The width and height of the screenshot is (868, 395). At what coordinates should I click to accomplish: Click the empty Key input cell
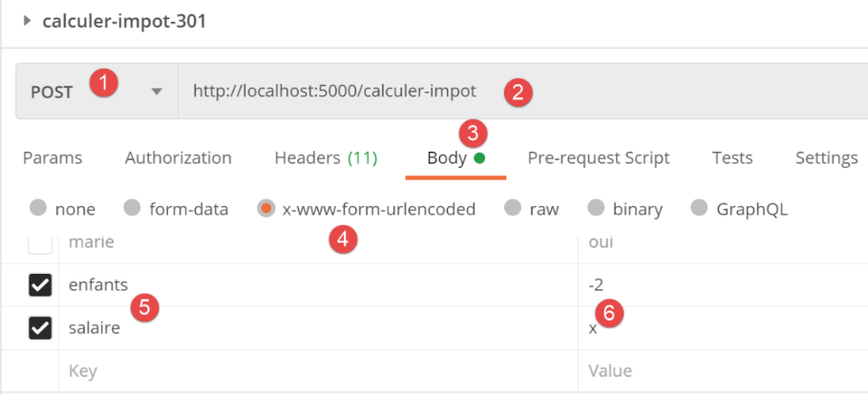[315, 370]
